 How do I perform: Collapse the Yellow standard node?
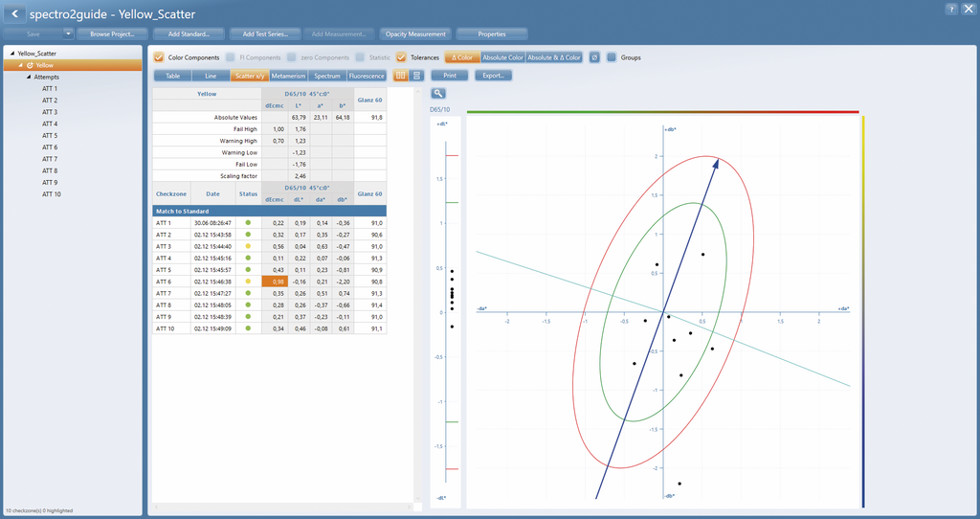(21, 65)
